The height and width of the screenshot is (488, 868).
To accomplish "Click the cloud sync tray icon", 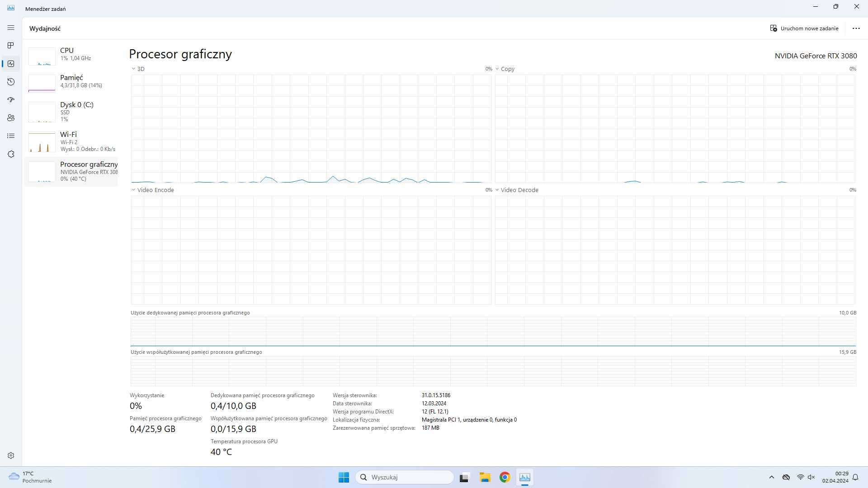I will click(786, 477).
